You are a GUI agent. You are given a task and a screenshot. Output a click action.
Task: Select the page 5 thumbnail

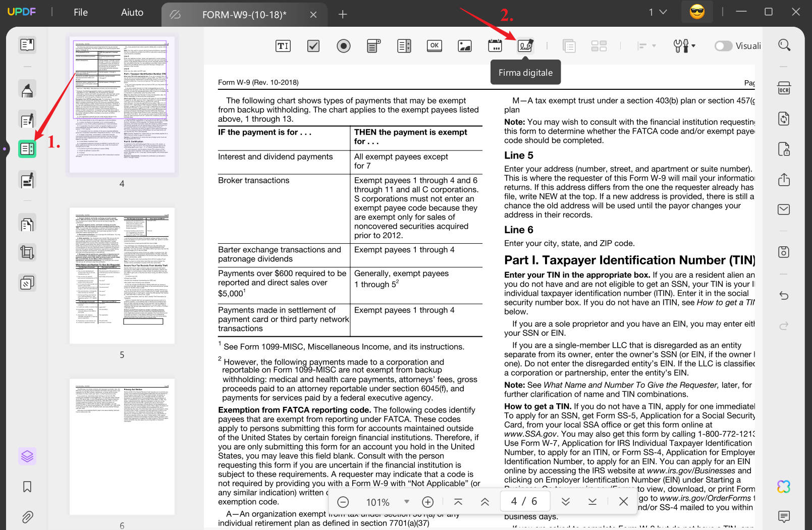(122, 276)
